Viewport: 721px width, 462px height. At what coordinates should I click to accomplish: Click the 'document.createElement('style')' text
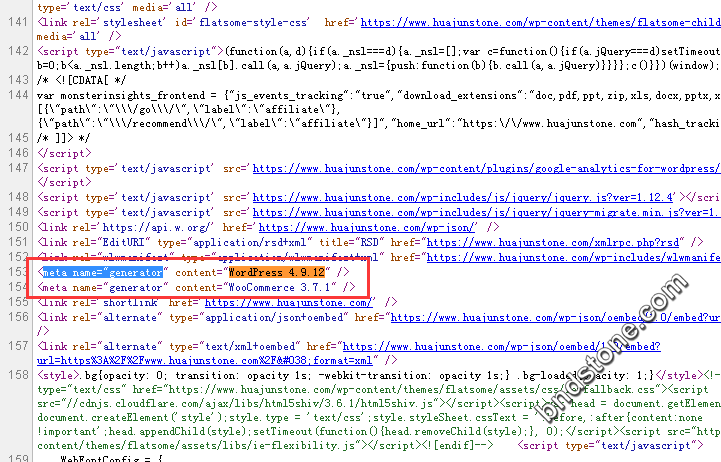[132, 418]
